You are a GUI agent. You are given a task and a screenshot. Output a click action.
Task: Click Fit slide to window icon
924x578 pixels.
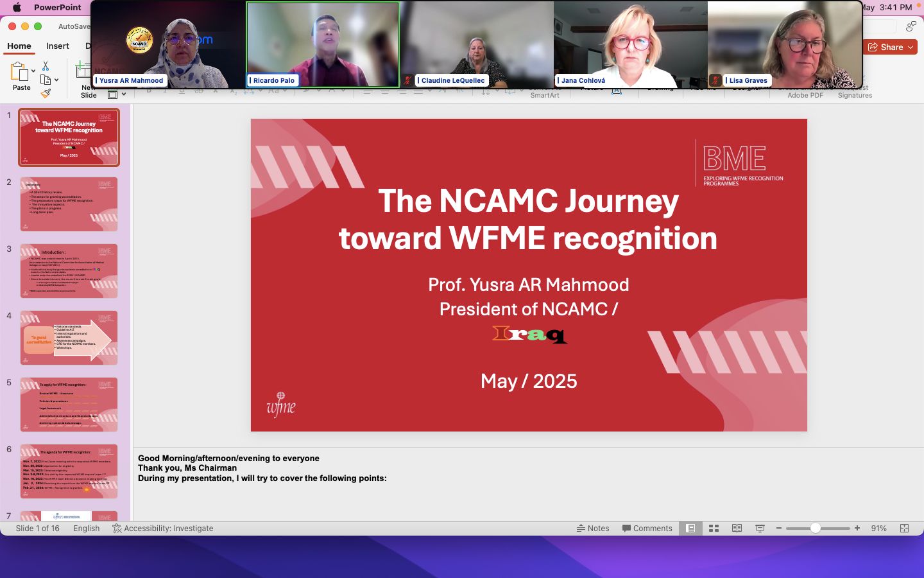pyautogui.click(x=905, y=529)
